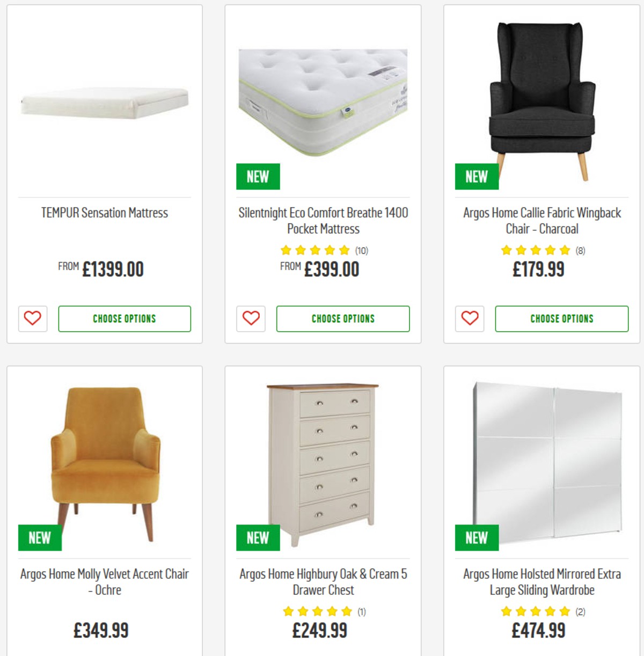
Task: Click the heart icon under the Silentnight mattress
Action: click(251, 319)
